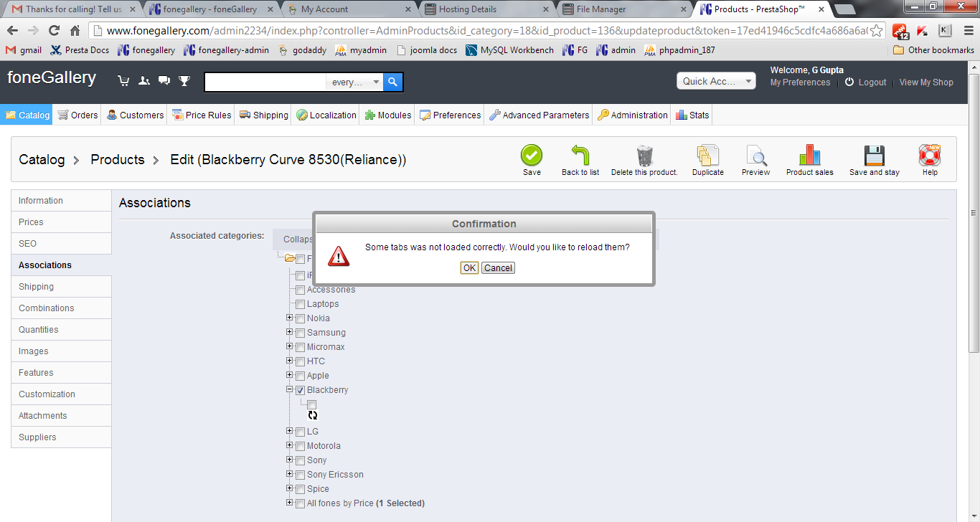Check the Sony Ericsson category checkbox
This screenshot has height=522, width=980.
pos(300,475)
